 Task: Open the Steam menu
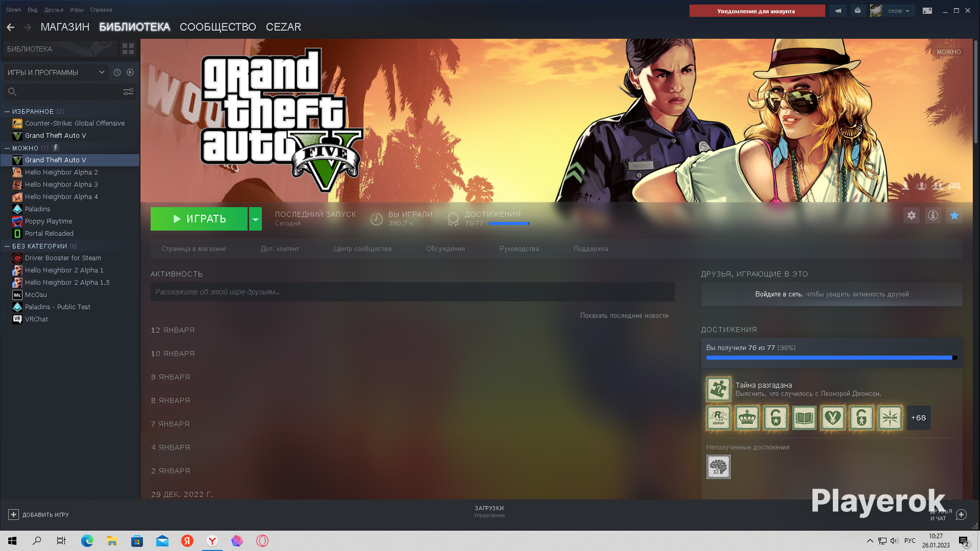(14, 10)
